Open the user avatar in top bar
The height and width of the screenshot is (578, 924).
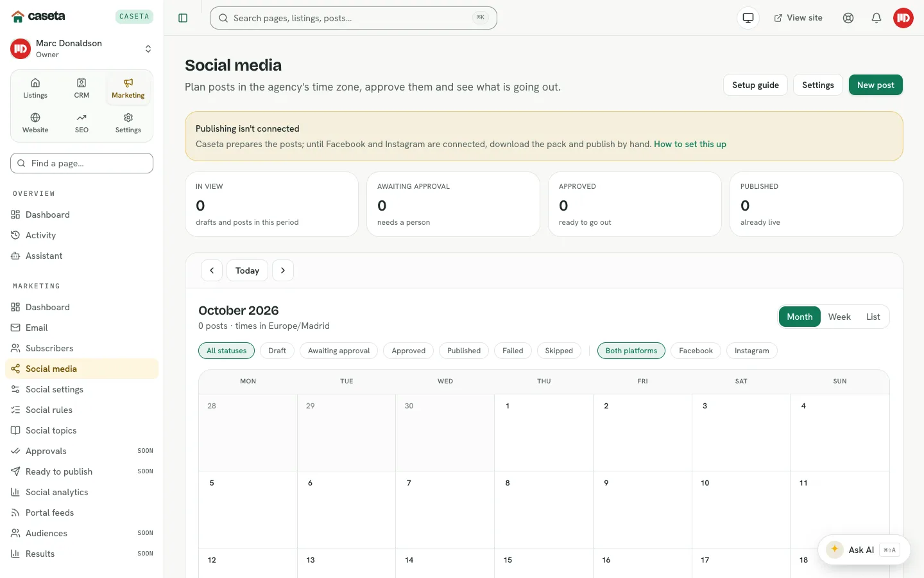[x=903, y=18]
